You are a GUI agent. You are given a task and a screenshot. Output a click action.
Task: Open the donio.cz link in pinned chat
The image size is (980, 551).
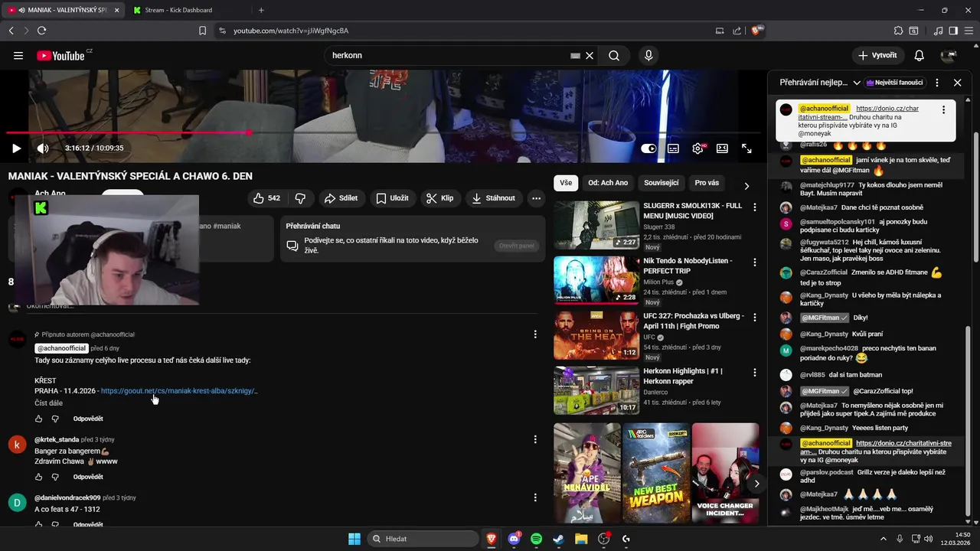(858, 113)
